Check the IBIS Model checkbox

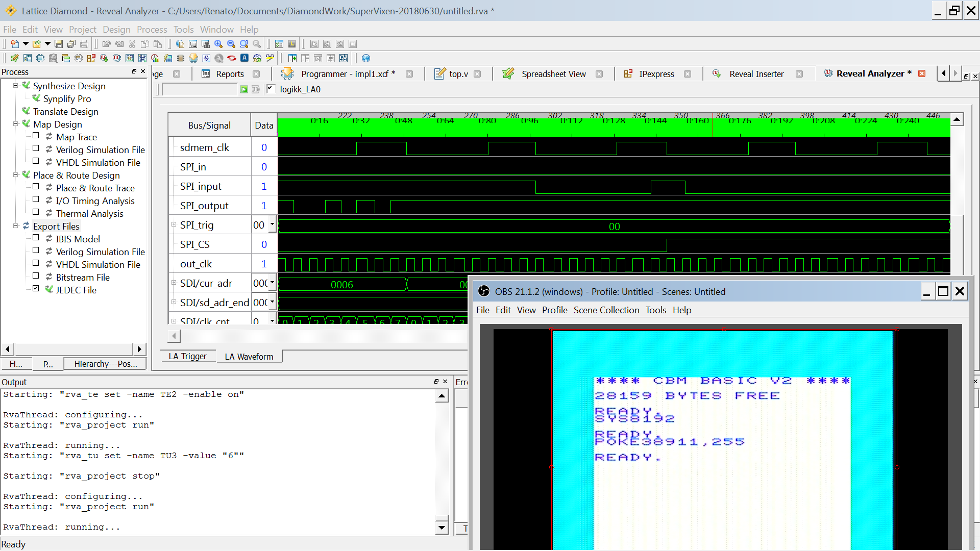pos(36,238)
